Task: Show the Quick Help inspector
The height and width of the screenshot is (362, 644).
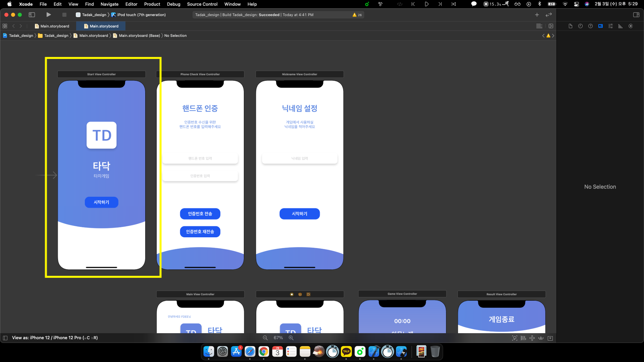Action: pos(590,26)
